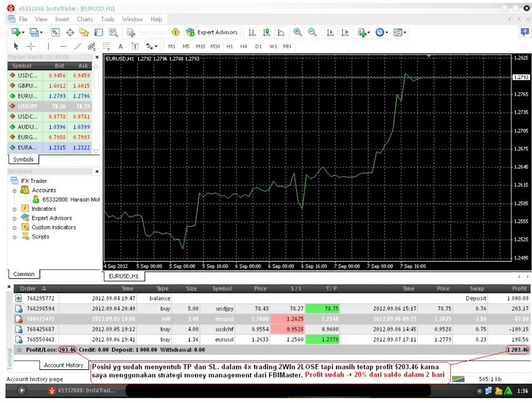
Task: Zoom in on the chart
Action: tap(298, 32)
